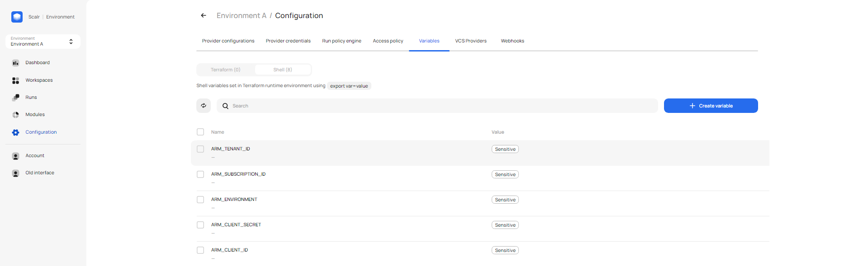The width and height of the screenshot is (868, 266).
Task: Click the Workspaces grid icon
Action: tap(16, 80)
